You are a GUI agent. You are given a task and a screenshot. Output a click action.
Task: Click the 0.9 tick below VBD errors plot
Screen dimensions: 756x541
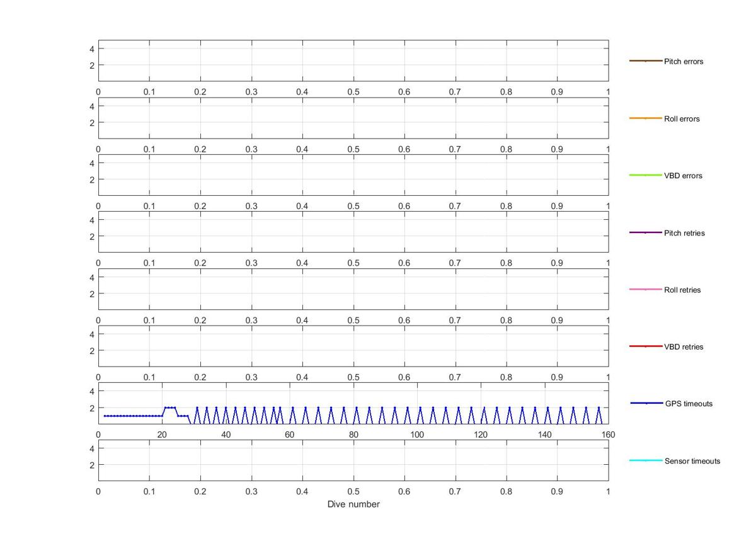557,206
